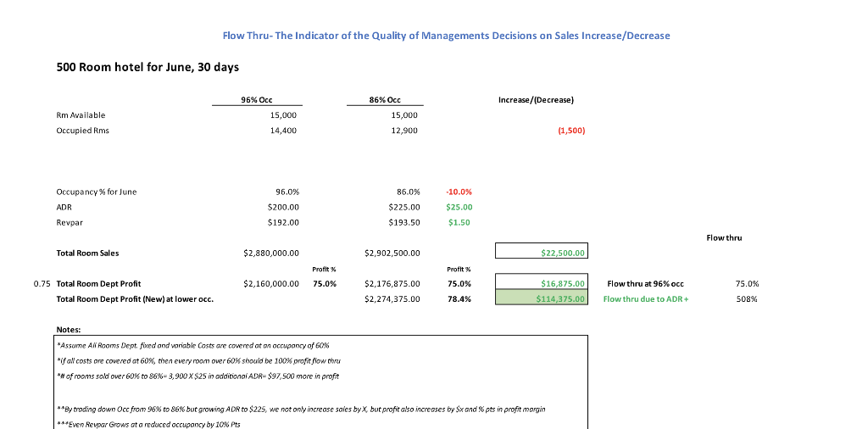The image size is (868, 429).
Task: Select the 86.0% occupancy cell
Action: click(408, 192)
